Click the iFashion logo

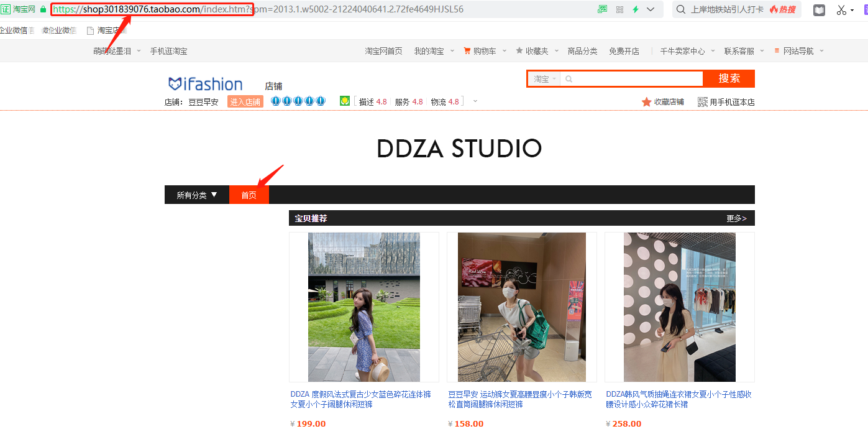[205, 84]
